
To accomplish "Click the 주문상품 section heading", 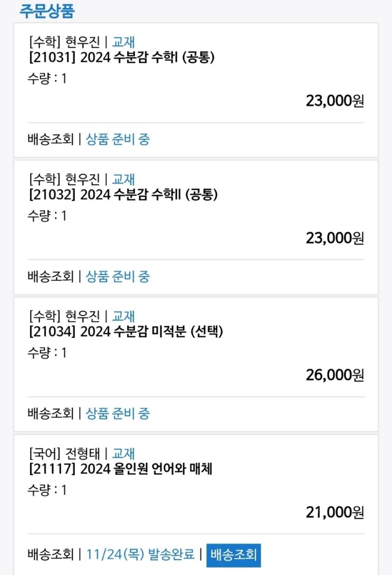I will tap(47, 11).
